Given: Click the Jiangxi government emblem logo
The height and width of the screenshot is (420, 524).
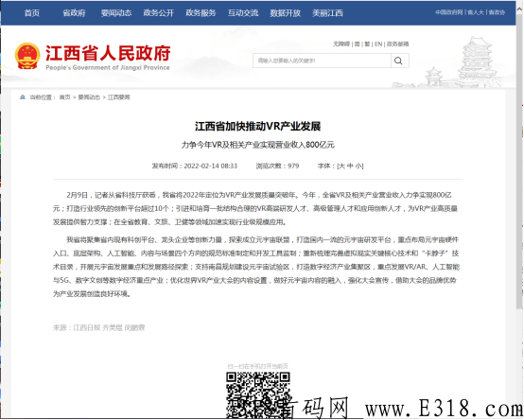Looking at the screenshot, I should coord(27,56).
